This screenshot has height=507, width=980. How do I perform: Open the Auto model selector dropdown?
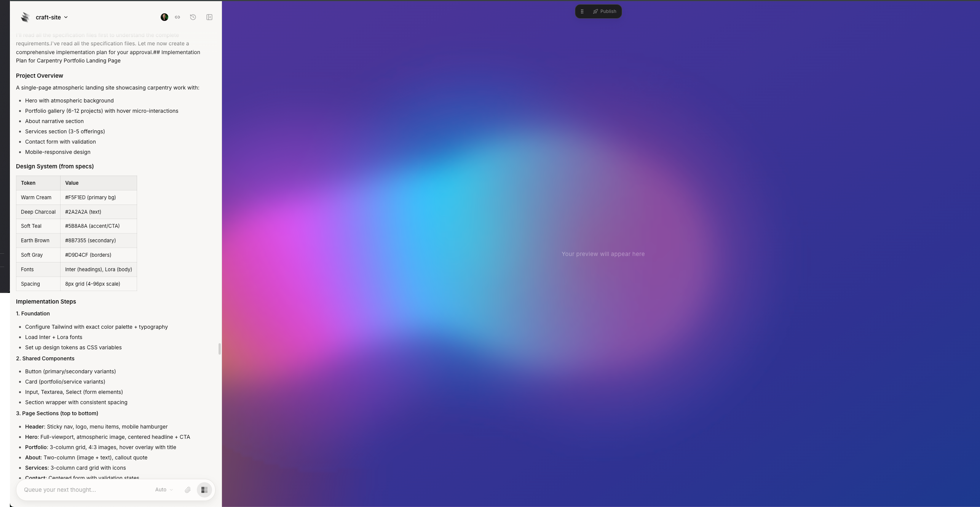click(x=163, y=490)
